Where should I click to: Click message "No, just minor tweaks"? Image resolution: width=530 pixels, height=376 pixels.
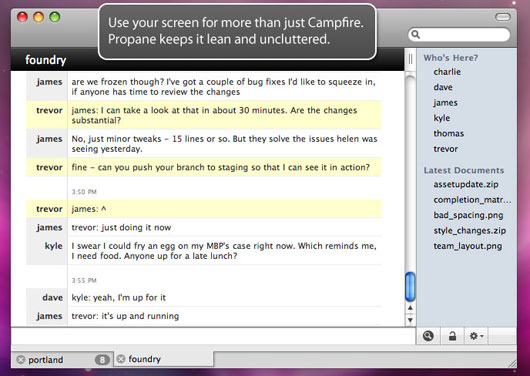(x=224, y=144)
